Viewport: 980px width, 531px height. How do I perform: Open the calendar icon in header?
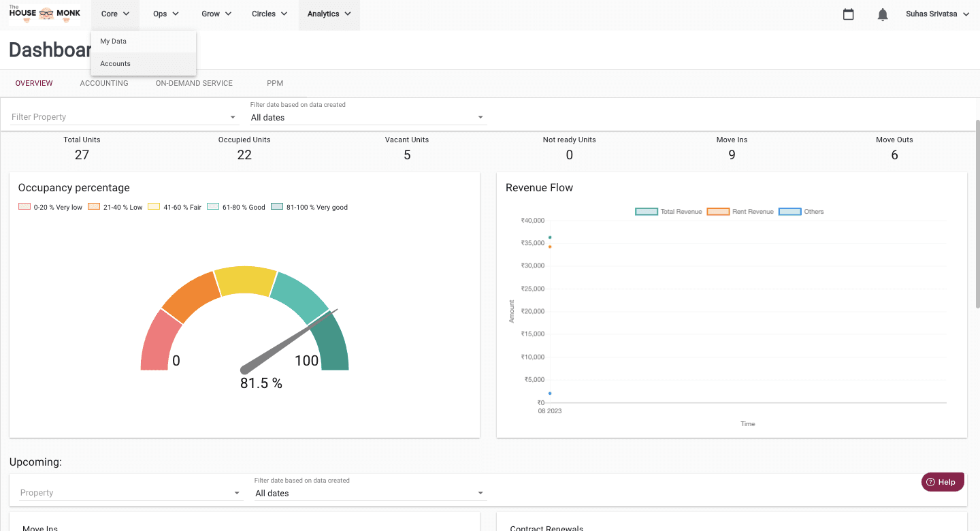[x=848, y=14]
